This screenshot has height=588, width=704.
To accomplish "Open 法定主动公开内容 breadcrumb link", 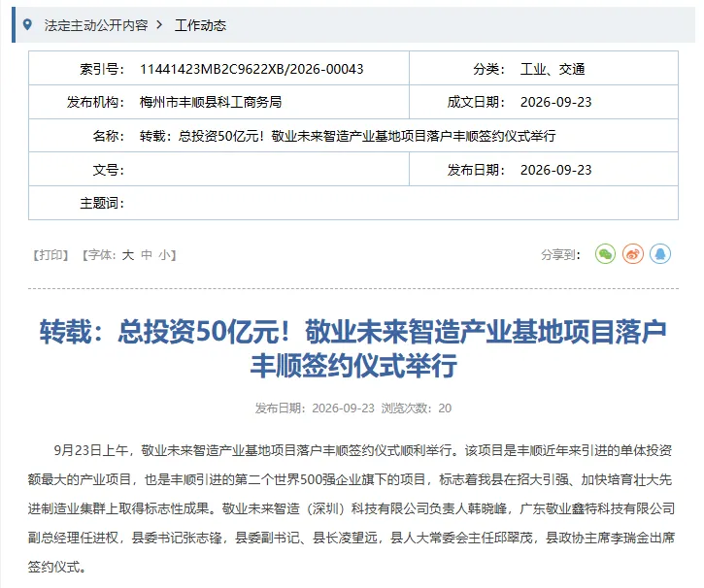I will pyautogui.click(x=96, y=25).
